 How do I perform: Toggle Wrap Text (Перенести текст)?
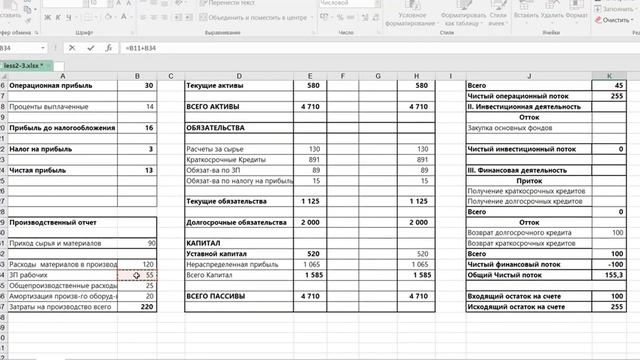pos(227,3)
